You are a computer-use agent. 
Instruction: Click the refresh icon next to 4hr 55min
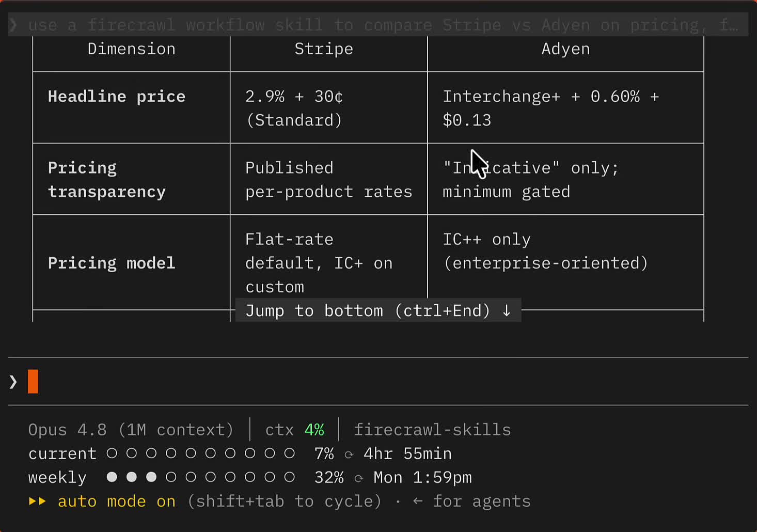point(349,455)
